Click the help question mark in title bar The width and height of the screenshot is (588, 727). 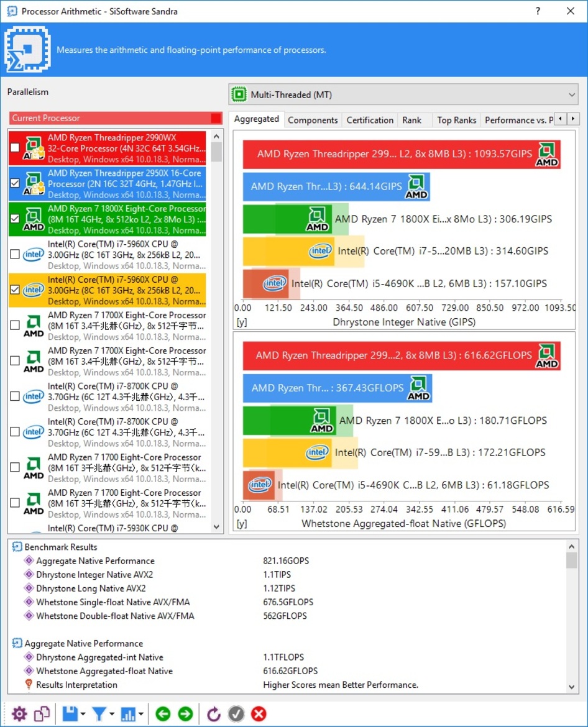[x=538, y=11]
